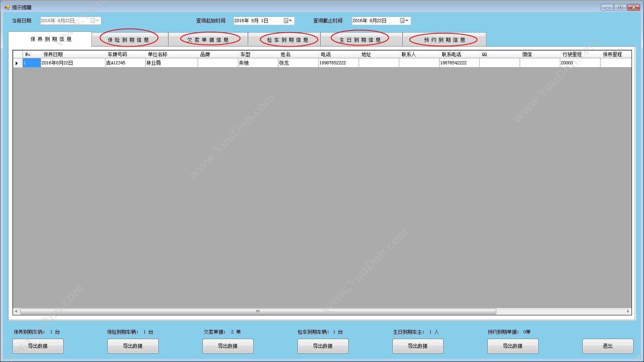Click the horizontal scrollbar thumb
Image resolution: width=644 pixels, height=362 pixels.
(258, 311)
